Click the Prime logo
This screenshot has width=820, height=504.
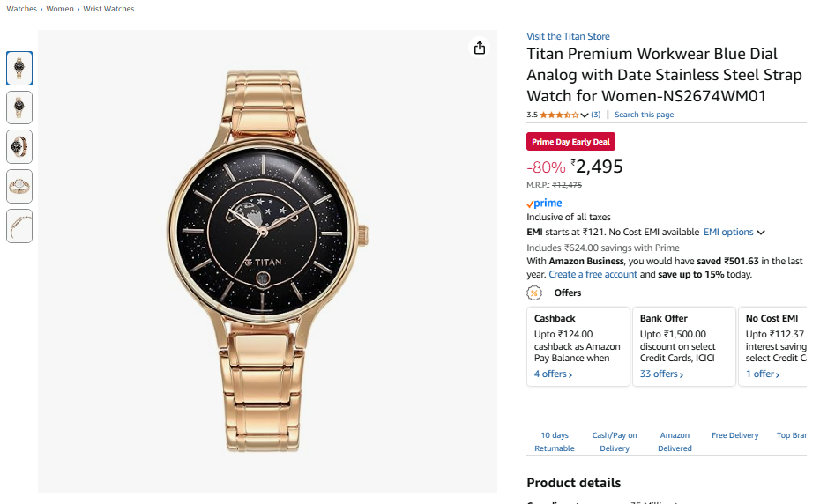coord(544,204)
